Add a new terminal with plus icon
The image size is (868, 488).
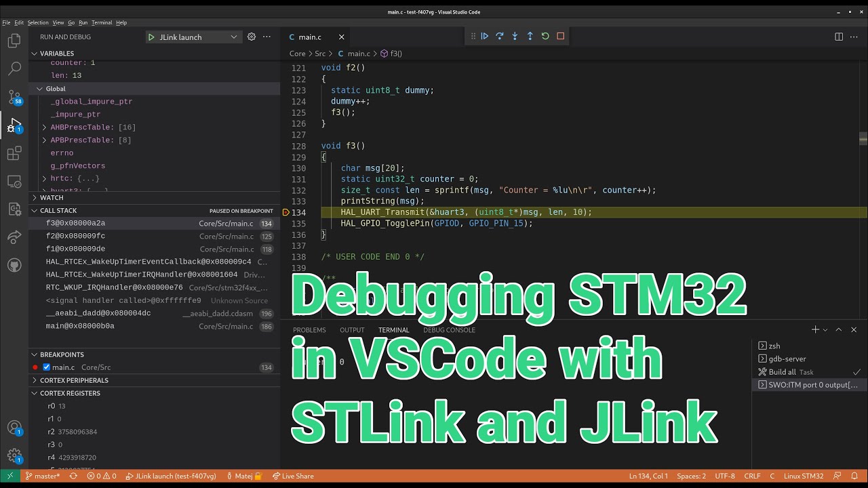pyautogui.click(x=815, y=329)
